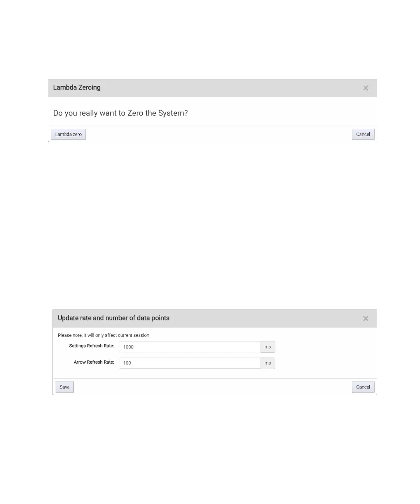Place cursor in the field showing 100

pos(189,363)
